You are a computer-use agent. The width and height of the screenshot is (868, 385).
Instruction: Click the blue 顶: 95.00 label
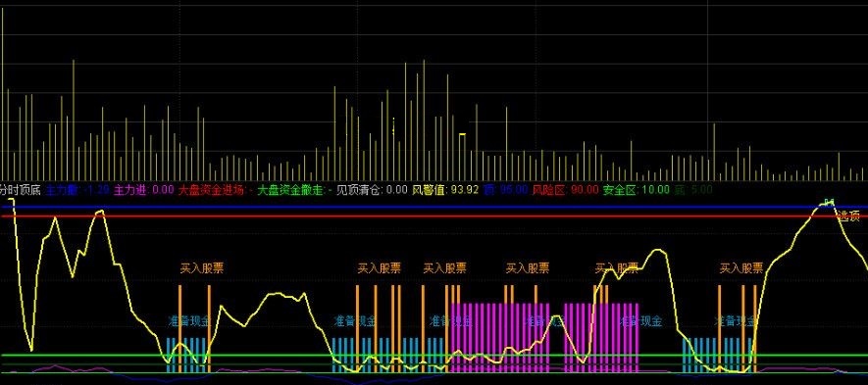[x=505, y=190]
